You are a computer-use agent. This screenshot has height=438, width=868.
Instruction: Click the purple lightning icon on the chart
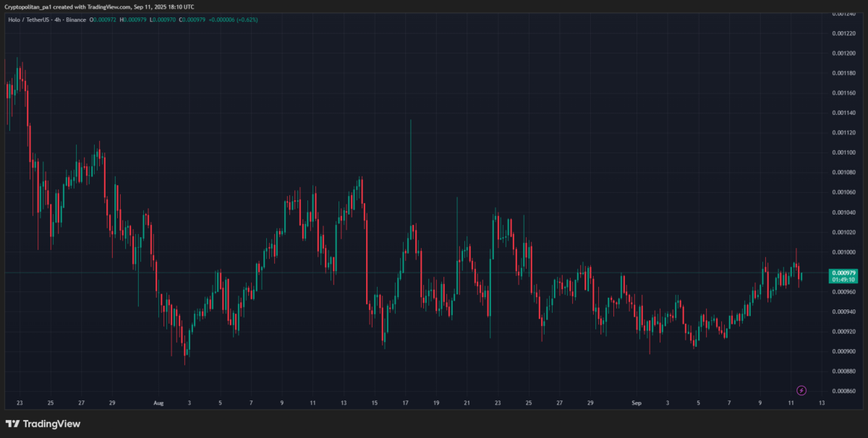(x=803, y=390)
